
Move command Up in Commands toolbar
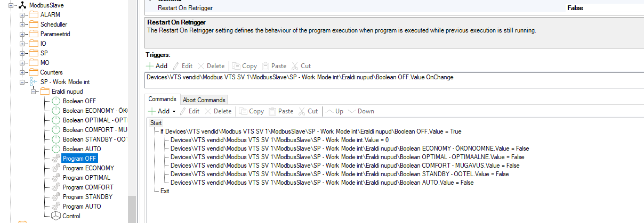tap(334, 111)
